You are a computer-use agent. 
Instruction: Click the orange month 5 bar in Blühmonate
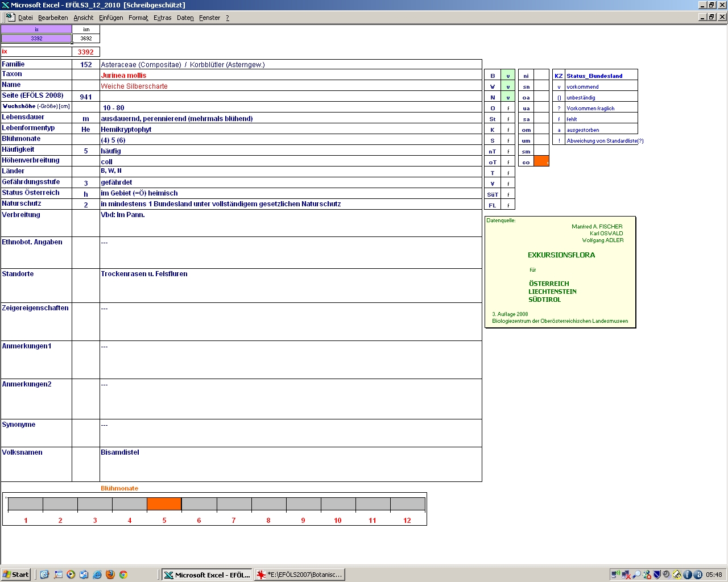click(164, 504)
